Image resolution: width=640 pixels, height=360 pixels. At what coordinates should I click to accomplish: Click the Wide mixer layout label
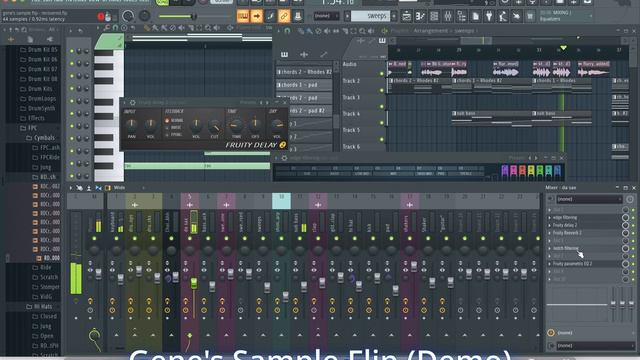tap(119, 188)
